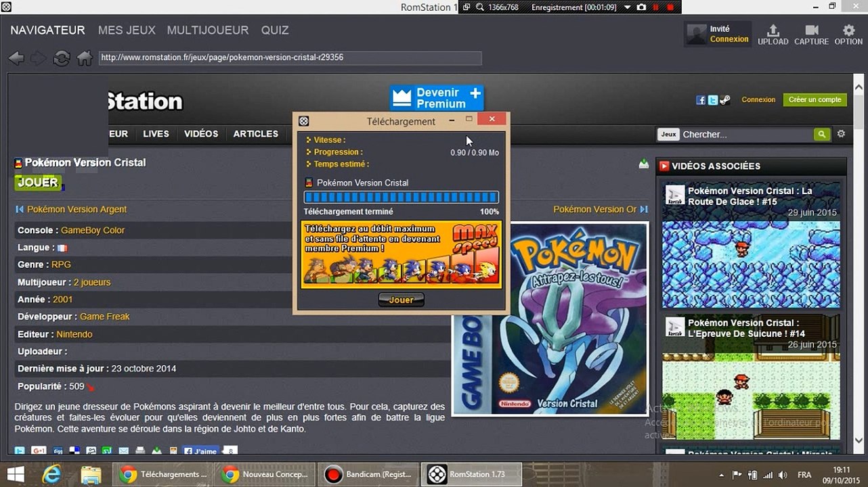This screenshot has height=487, width=868.
Task: Open the VIDÉOS menu item
Action: pyautogui.click(x=201, y=134)
